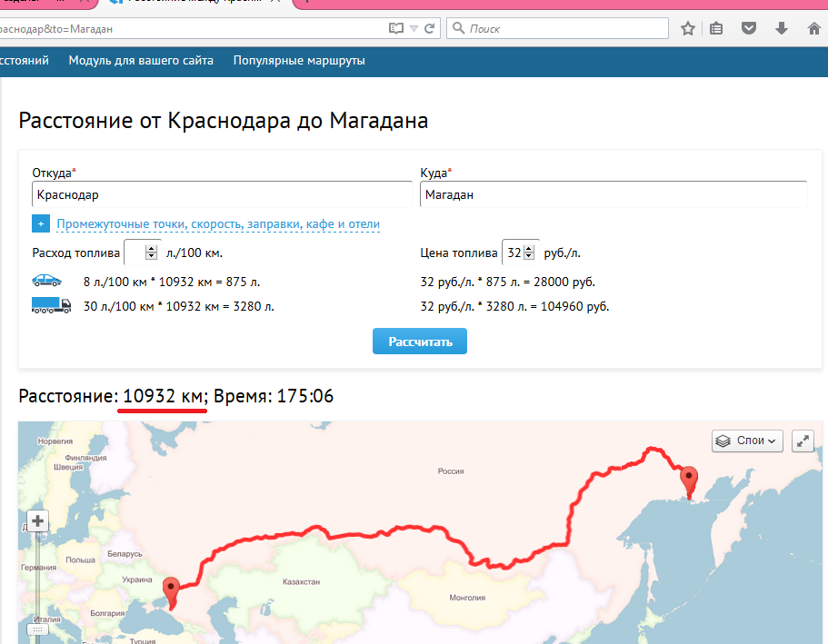Expand intermediate points with the blue plus

pyautogui.click(x=40, y=223)
